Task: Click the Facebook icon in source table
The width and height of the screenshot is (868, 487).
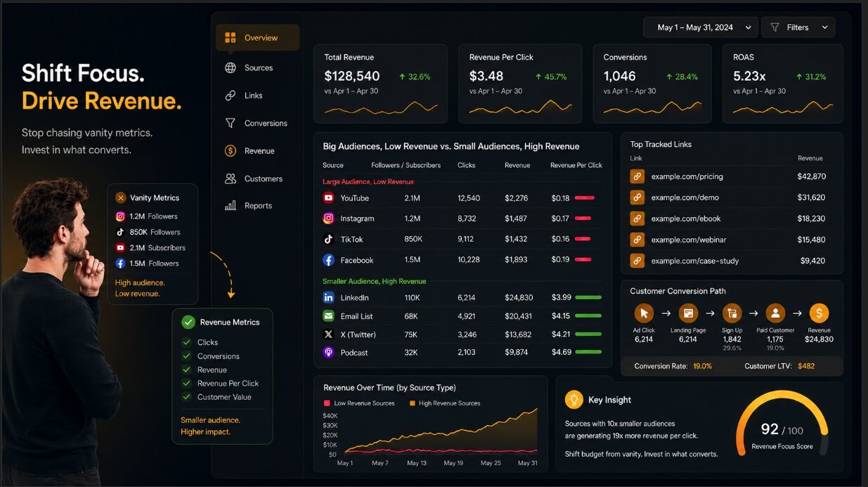Action: [328, 260]
